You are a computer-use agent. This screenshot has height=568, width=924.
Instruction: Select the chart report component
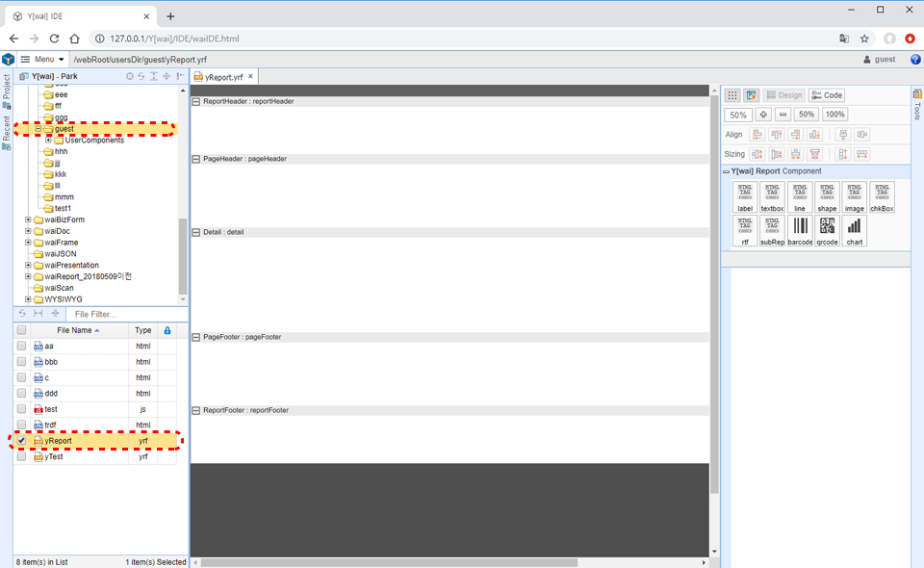[854, 230]
